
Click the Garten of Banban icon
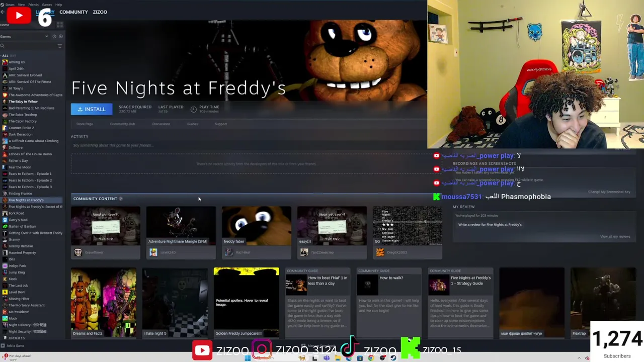tap(5, 226)
